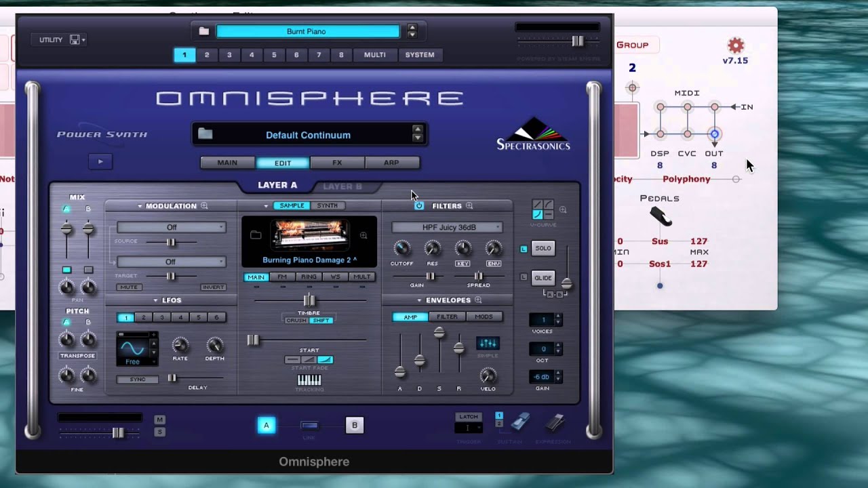Select layer B button at bottom

pyautogui.click(x=355, y=425)
